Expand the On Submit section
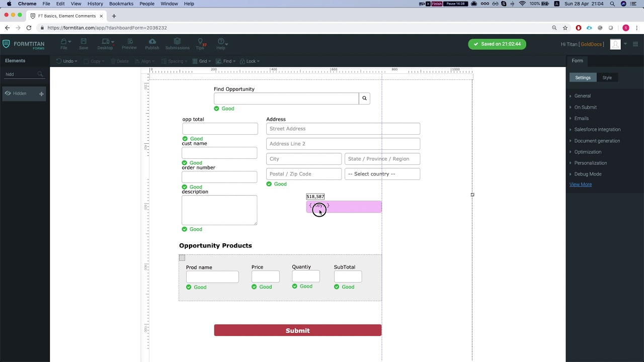 (586, 108)
